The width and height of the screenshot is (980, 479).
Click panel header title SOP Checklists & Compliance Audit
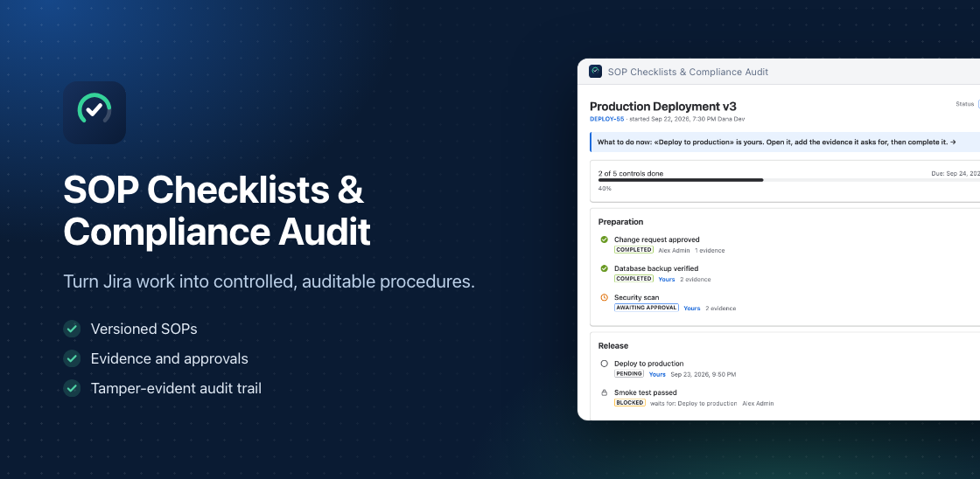(x=688, y=72)
